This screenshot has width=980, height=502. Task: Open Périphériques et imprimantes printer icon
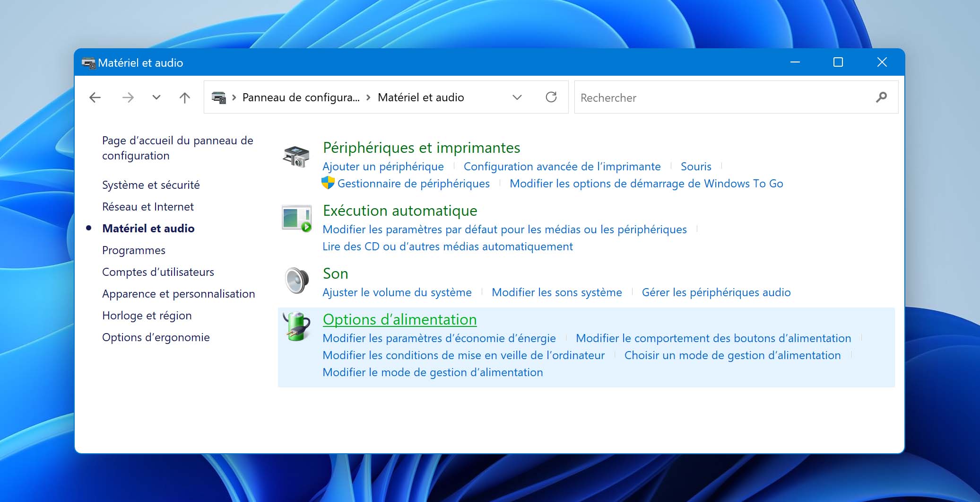pyautogui.click(x=296, y=157)
